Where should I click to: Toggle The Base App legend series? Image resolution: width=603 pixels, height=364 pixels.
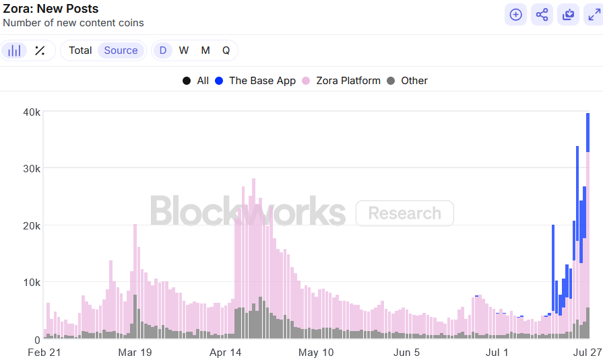click(x=255, y=81)
